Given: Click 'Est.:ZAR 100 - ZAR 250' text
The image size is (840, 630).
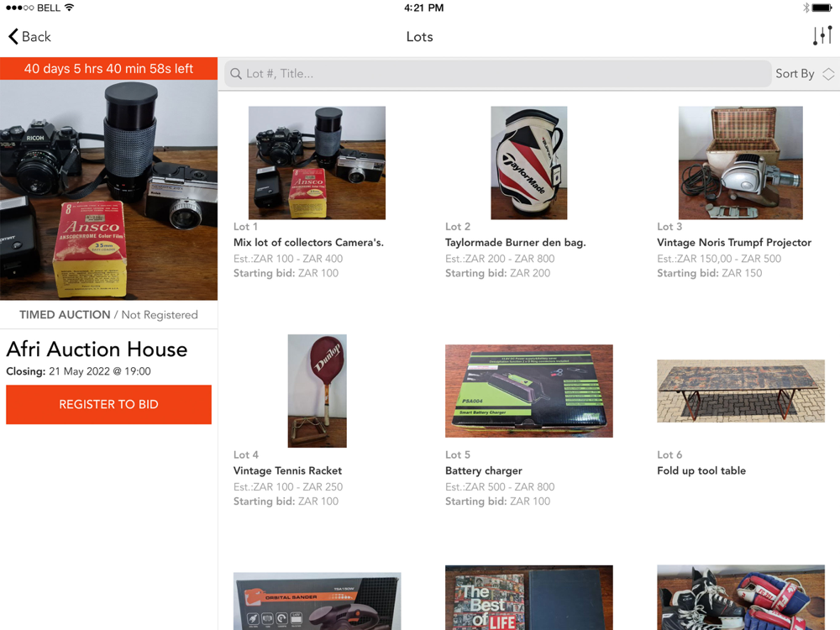Looking at the screenshot, I should click(288, 487).
